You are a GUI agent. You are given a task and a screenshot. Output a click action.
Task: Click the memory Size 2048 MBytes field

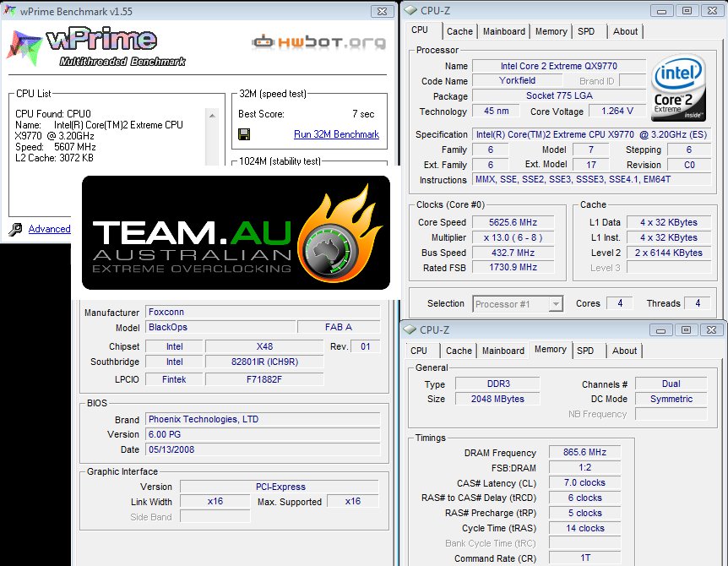[x=497, y=399]
